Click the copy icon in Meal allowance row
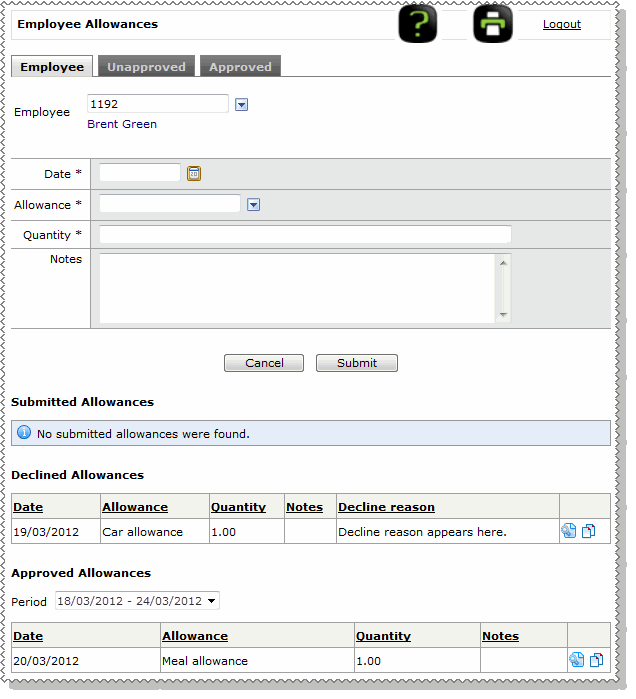The image size is (636, 699). click(x=596, y=660)
